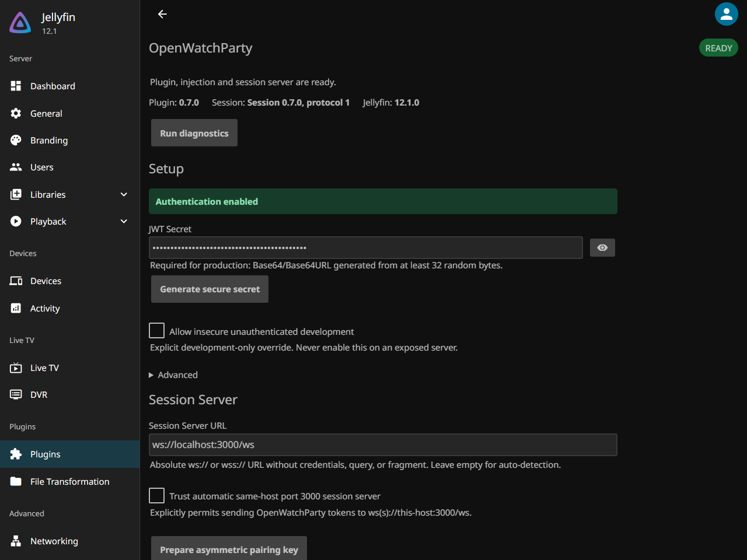
Task: Enable Allow insecure unauthenticated development checkbox
Action: [156, 331]
